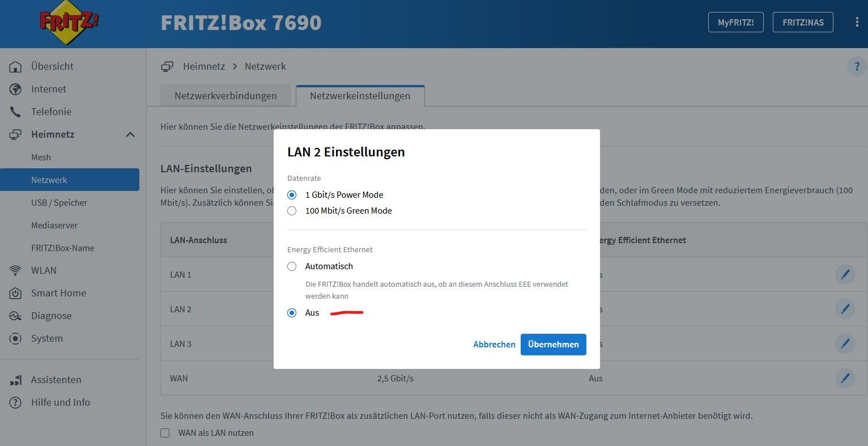
Task: Switch to Netzwerkverbindungen tab
Action: 225,96
